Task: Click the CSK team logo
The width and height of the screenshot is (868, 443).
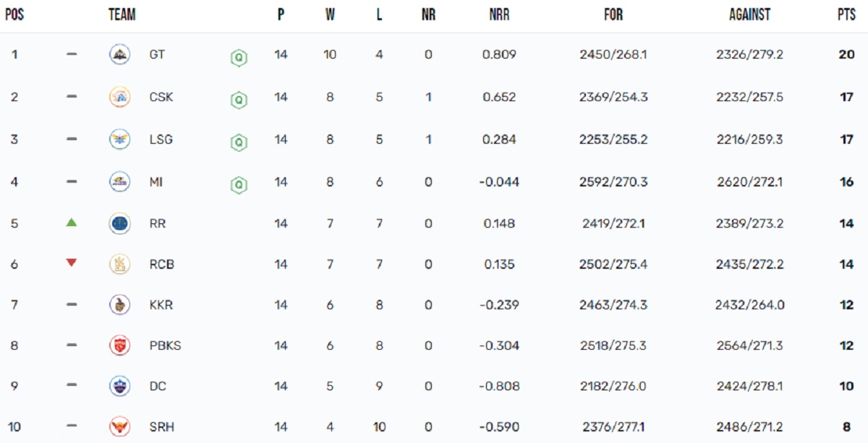Action: [x=119, y=97]
